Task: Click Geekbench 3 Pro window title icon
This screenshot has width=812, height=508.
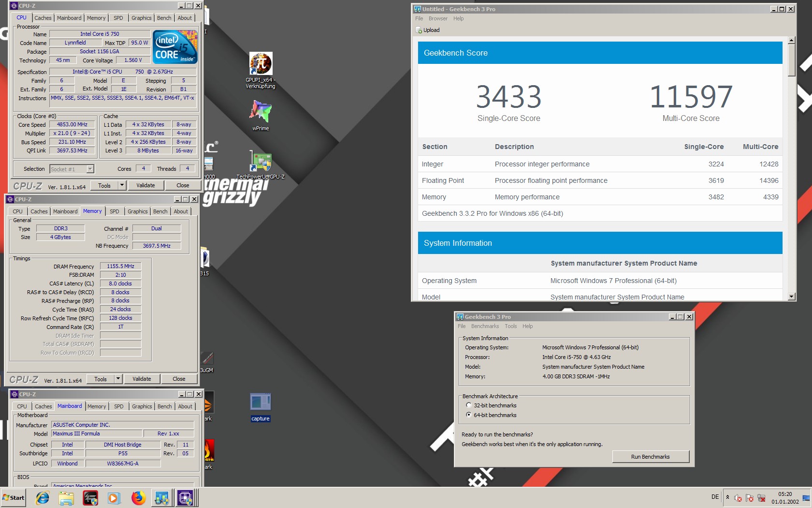Action: [460, 317]
